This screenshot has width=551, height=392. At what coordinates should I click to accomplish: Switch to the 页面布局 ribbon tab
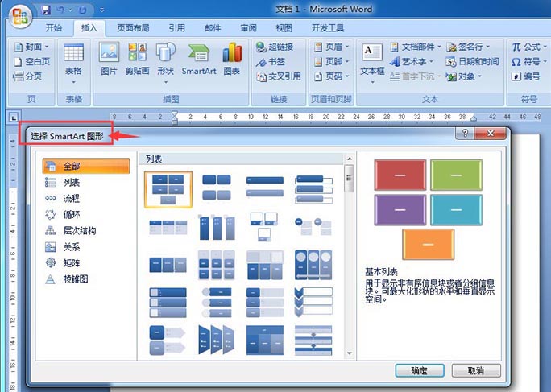click(133, 27)
